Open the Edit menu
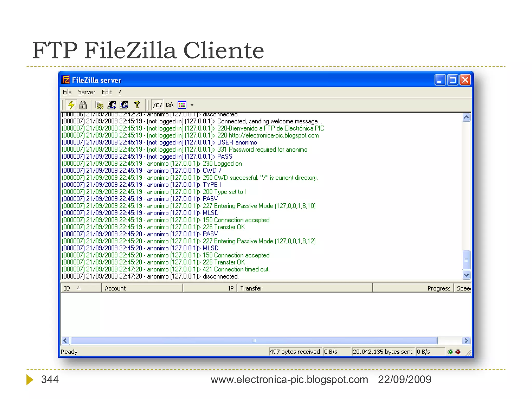This screenshot has height=399, width=532. pos(107,92)
